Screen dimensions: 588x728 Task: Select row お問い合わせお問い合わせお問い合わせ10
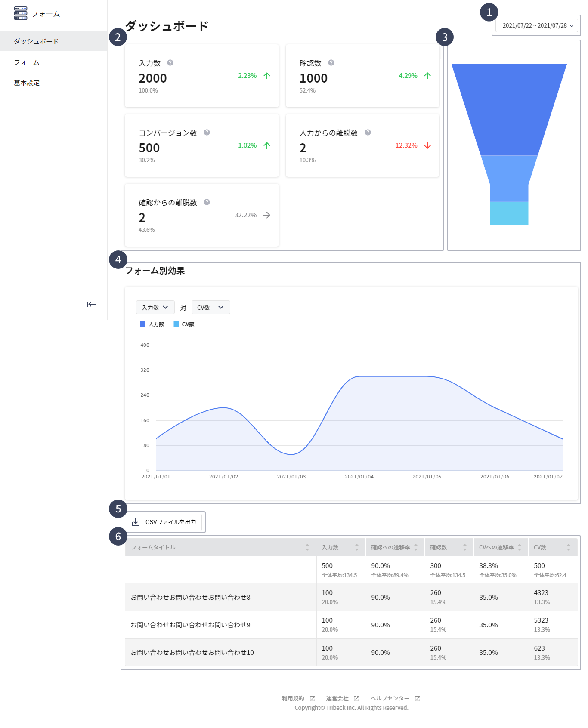tap(351, 652)
